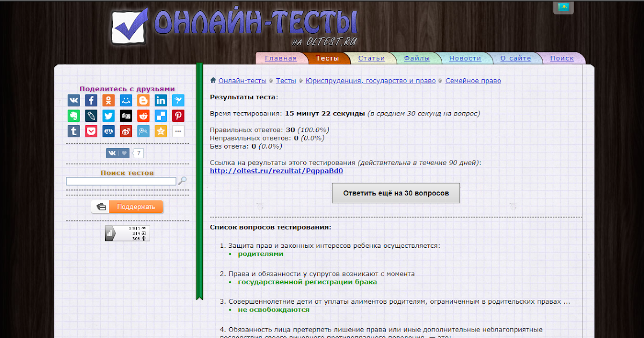Share via Qzone star icon
This screenshot has height=338, width=644.
(x=161, y=131)
